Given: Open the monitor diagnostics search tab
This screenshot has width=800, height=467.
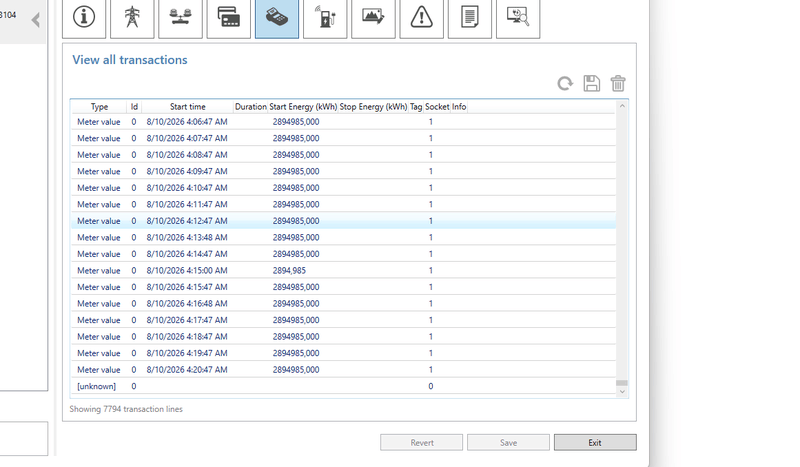Looking at the screenshot, I should [x=518, y=18].
